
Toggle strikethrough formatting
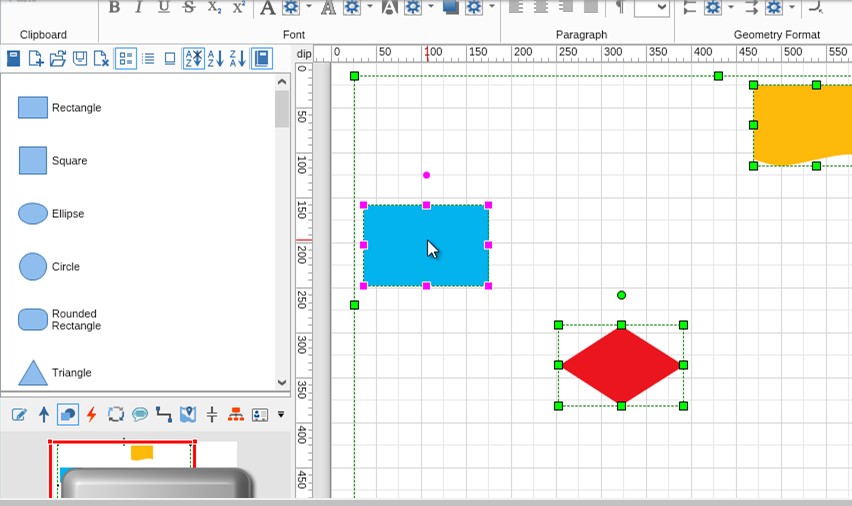click(189, 8)
